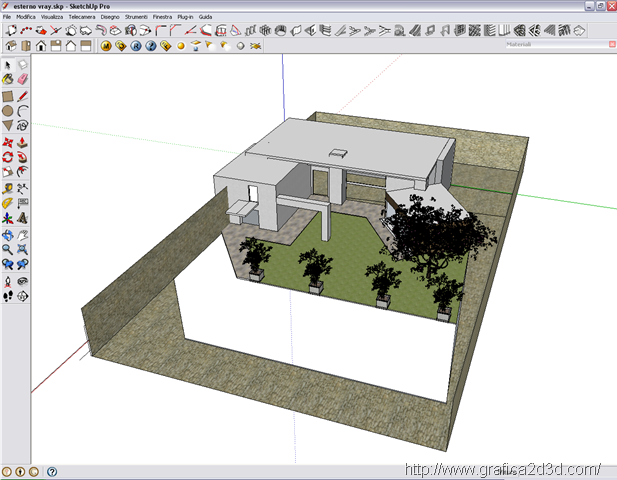Select the Circle drawing tool
This screenshot has height=480, width=617.
tap(8, 110)
